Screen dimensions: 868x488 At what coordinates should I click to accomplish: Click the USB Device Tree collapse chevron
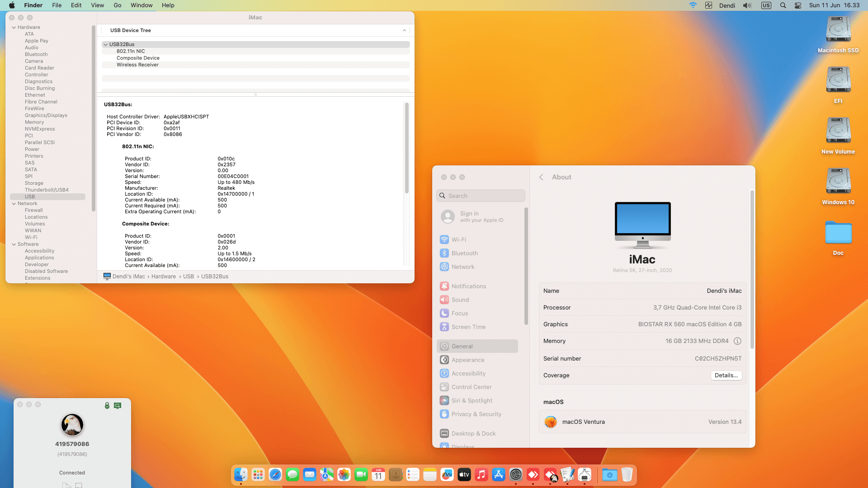coord(404,30)
